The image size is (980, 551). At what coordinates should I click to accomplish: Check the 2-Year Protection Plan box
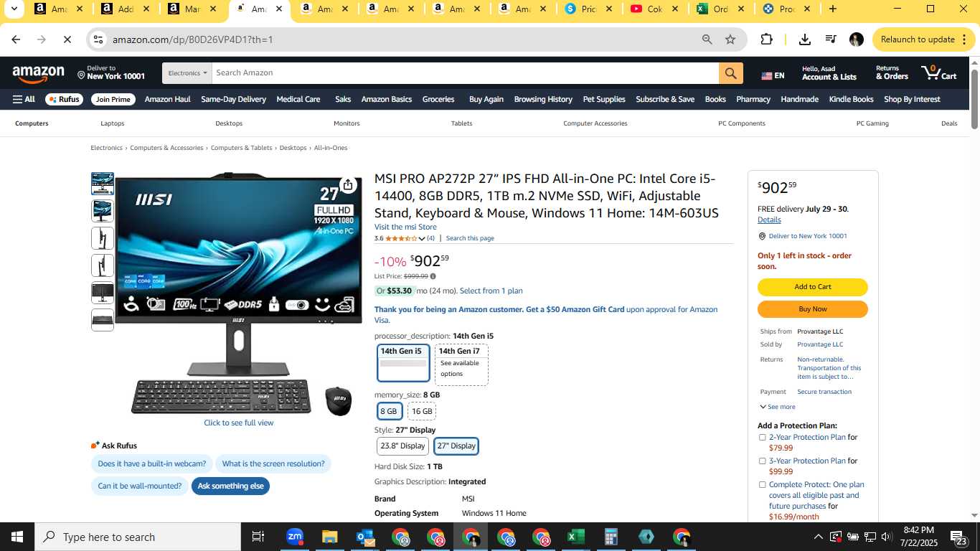point(762,438)
